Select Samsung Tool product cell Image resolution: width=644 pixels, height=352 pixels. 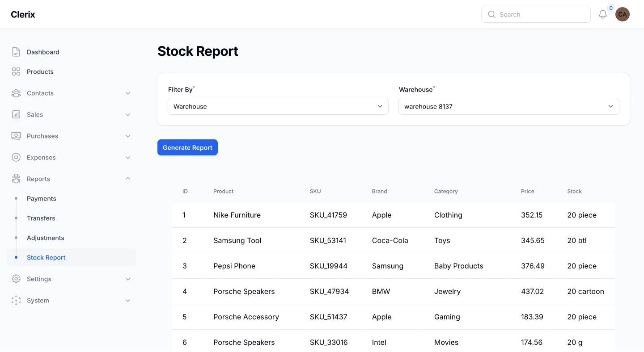(237, 240)
